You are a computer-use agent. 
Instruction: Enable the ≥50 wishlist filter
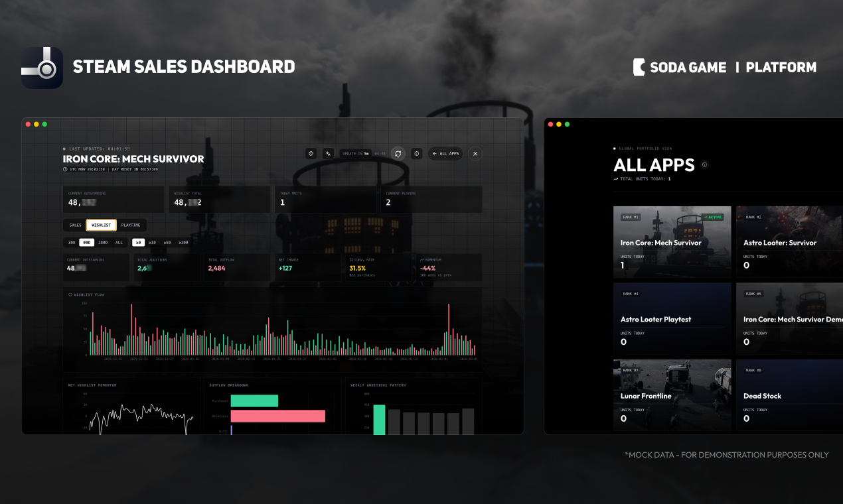coord(167,242)
